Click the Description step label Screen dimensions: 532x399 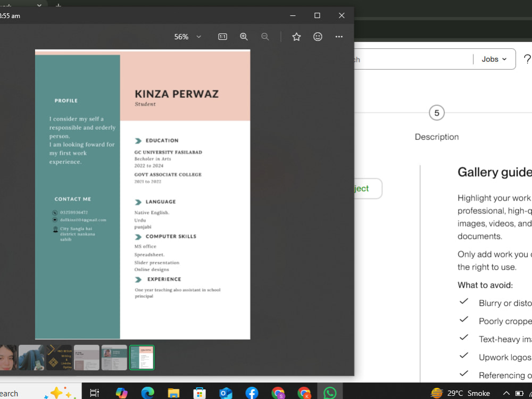coord(437,137)
